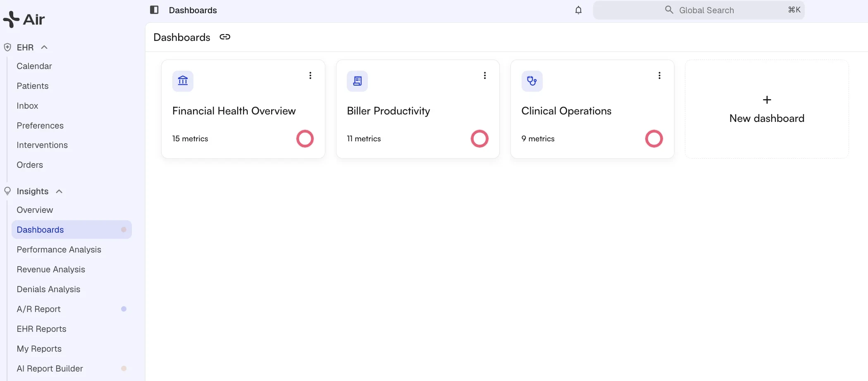
Task: Copy the Dashboards page link icon
Action: click(225, 37)
